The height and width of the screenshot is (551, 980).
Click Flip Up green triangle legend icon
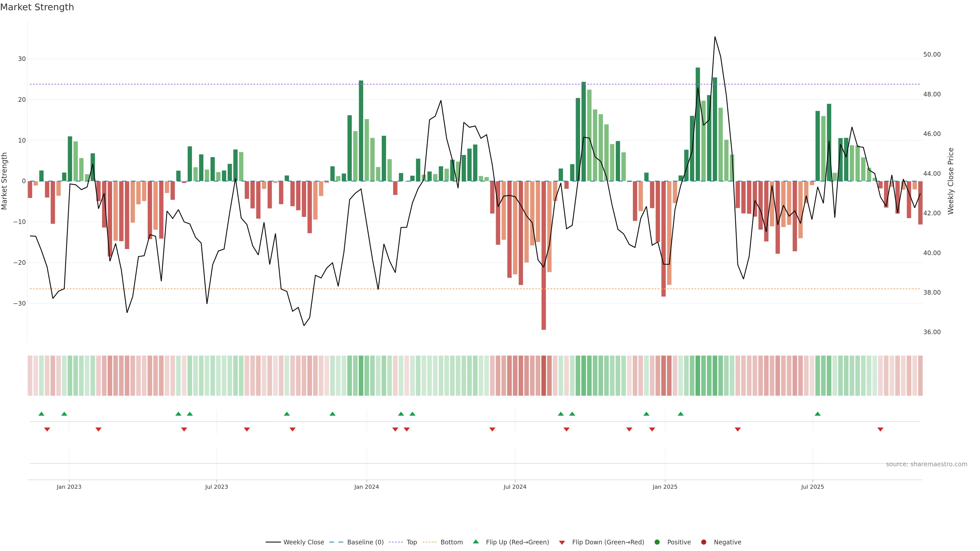click(x=475, y=542)
